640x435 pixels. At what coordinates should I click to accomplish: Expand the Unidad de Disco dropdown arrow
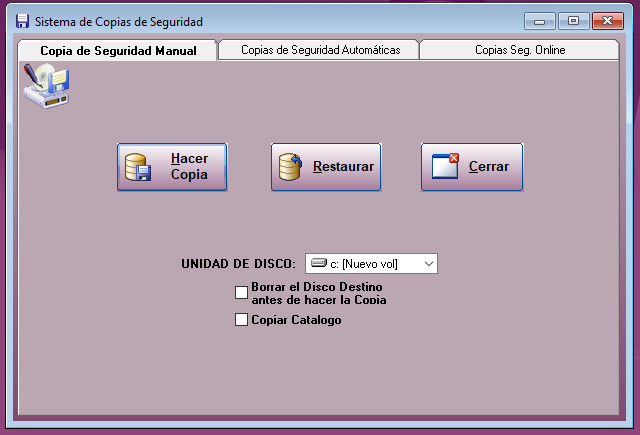click(429, 264)
